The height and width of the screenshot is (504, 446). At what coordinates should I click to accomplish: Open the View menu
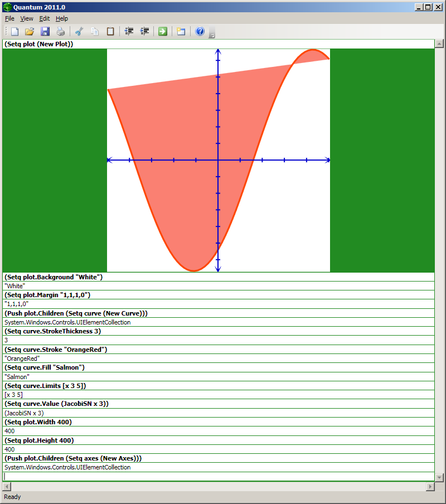(27, 18)
